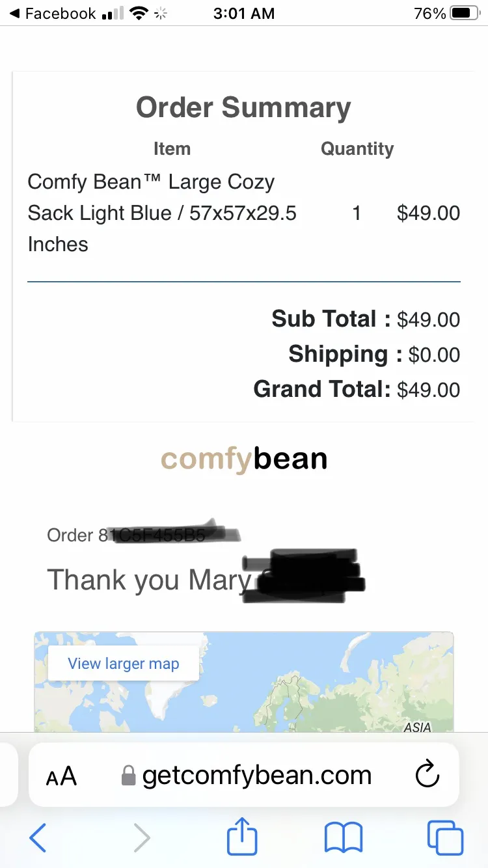488x868 pixels.
Task: Tap the 3:01 AM status clock
Action: (245, 13)
